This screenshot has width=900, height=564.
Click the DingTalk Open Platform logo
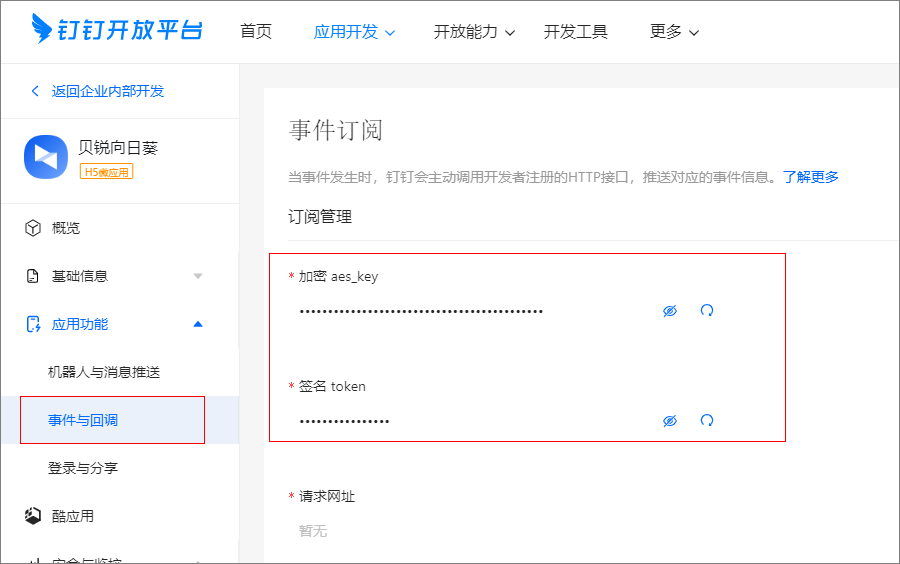117,30
